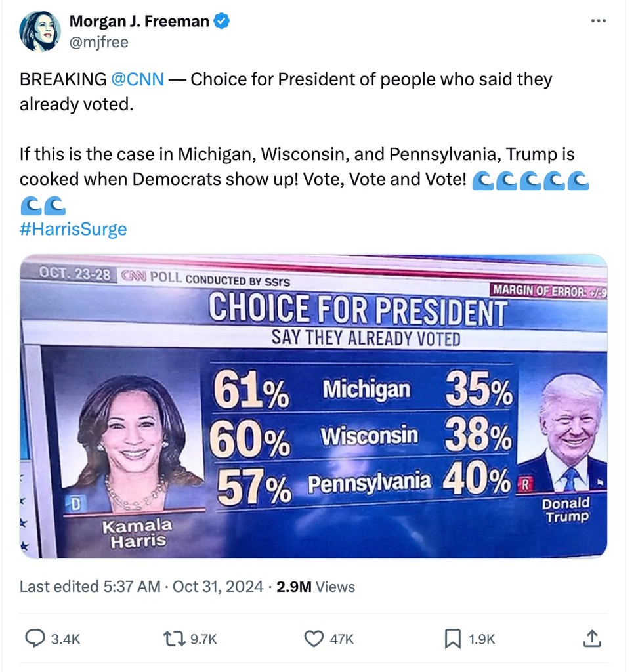Click the repost arrows icon
This screenshot has width=636, height=672.
tap(175, 639)
